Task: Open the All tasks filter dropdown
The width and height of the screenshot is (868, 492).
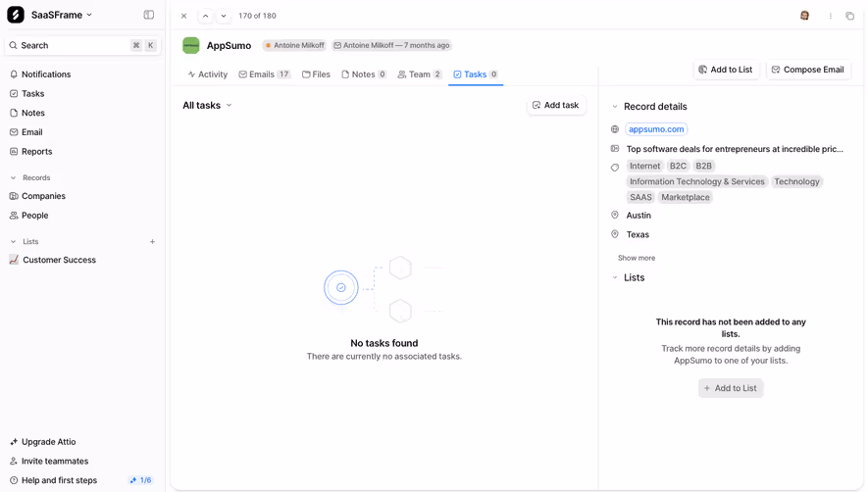Action: click(x=207, y=105)
